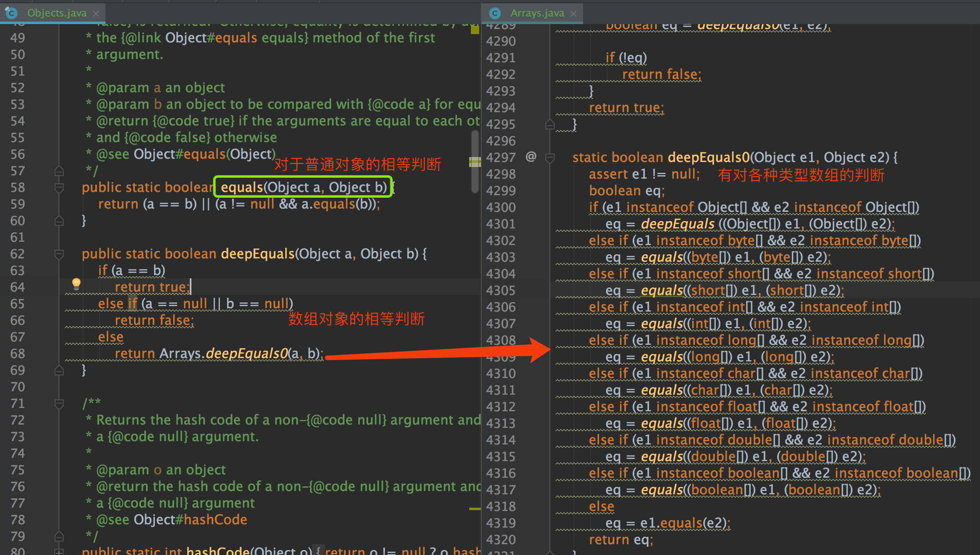Viewport: 980px width, 555px height.
Task: Click the deepEquals0 call on line 68
Action: tap(247, 354)
